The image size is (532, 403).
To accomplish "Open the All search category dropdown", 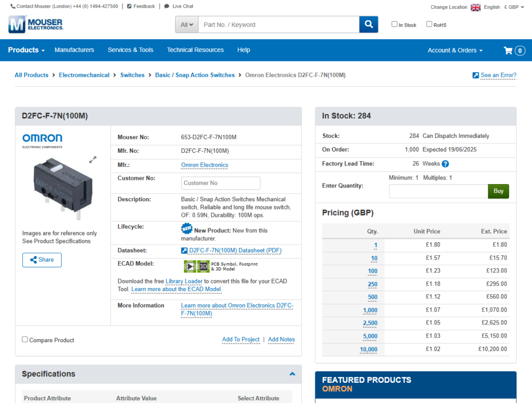I will click(x=187, y=24).
